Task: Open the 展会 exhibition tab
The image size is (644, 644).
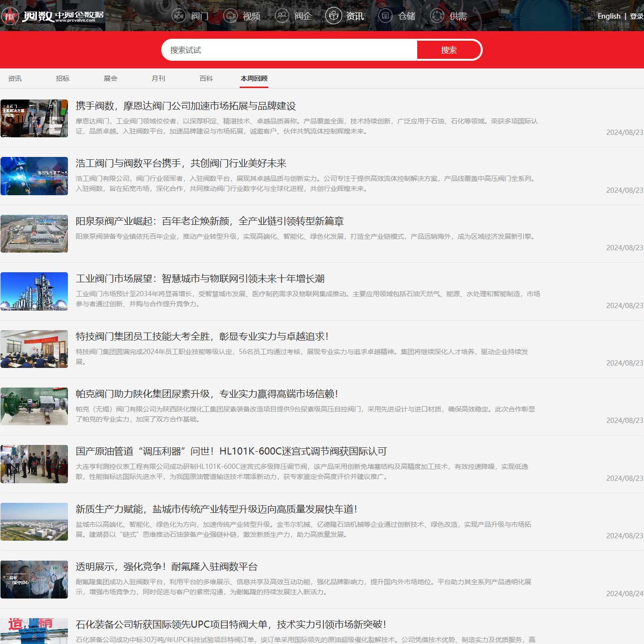Action: coord(111,78)
